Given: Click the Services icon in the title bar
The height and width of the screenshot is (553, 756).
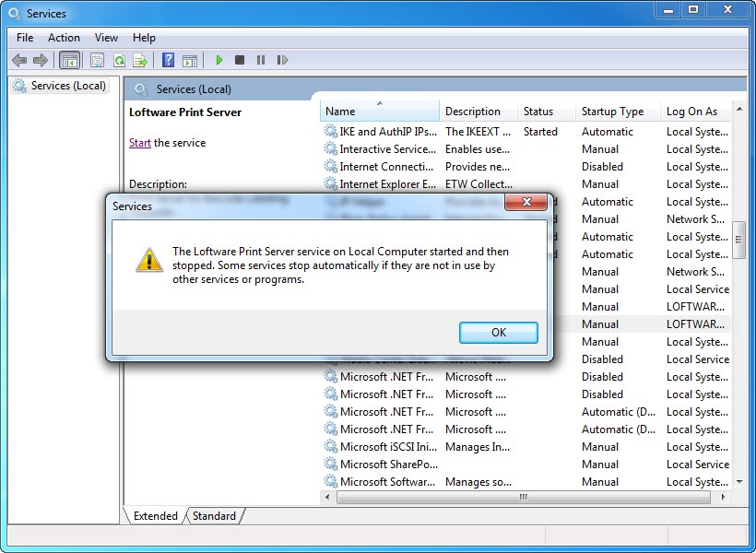Looking at the screenshot, I should point(15,14).
